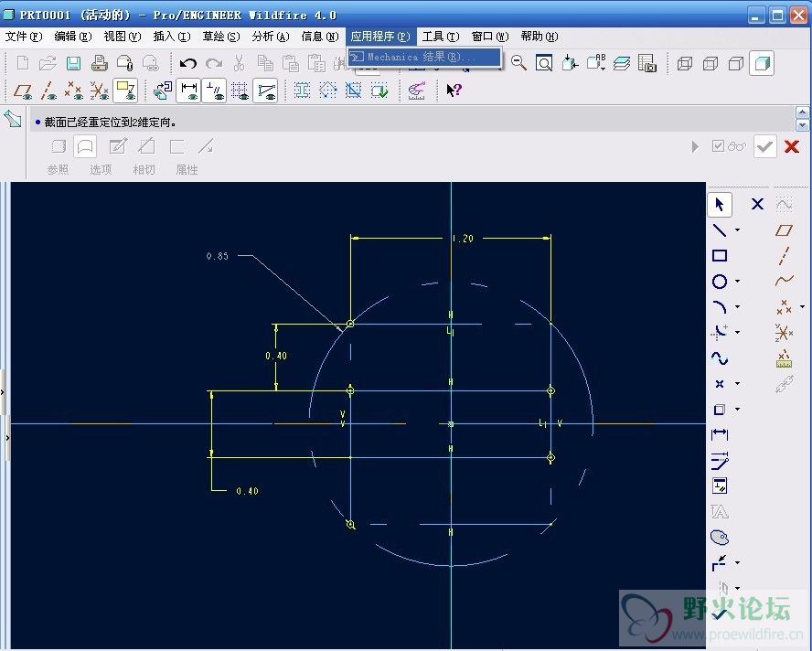Select the sketcher pointer arrow tool
812x651 pixels.
tap(720, 205)
